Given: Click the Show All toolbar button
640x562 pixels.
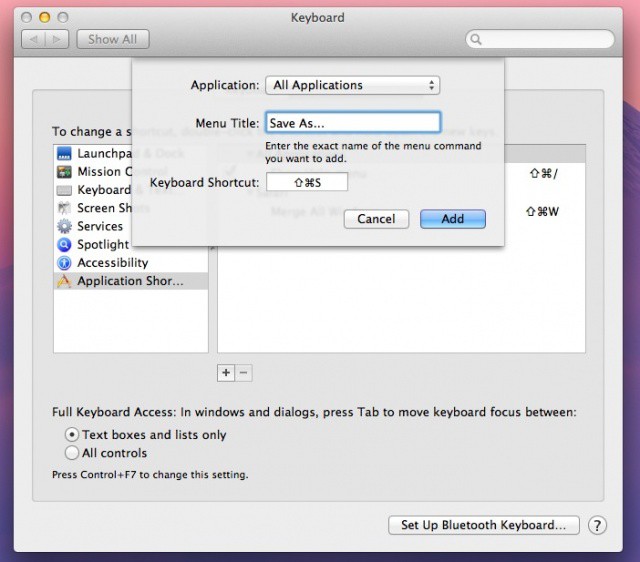Looking at the screenshot, I should [x=112, y=39].
